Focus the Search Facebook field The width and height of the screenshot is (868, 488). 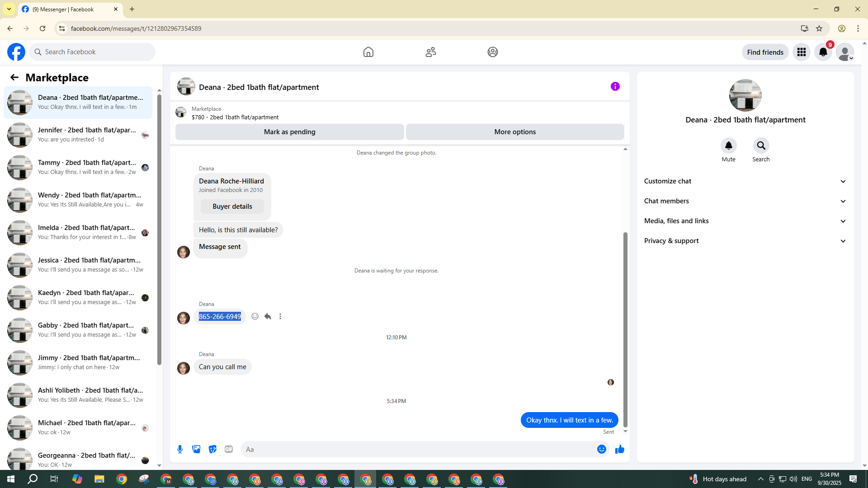coord(92,52)
